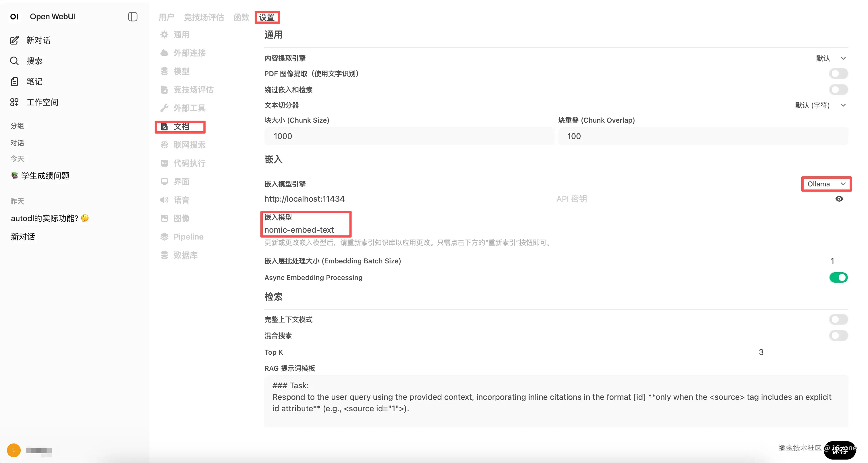Open the Ollama embedding engine dropdown
This screenshot has height=463, width=868.
pos(826,184)
